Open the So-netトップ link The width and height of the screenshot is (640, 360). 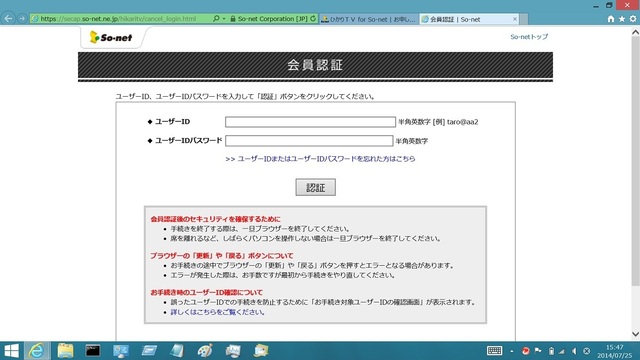coord(529,37)
